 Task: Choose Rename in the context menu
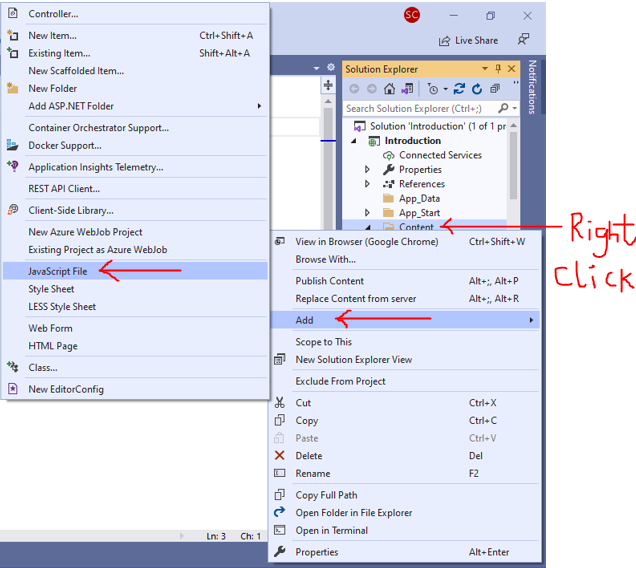point(405,473)
